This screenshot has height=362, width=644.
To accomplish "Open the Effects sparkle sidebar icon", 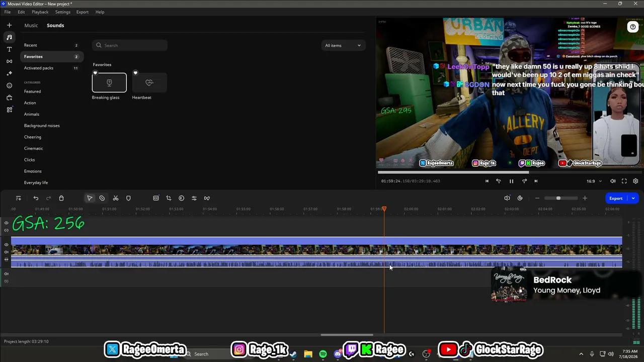I will [9, 73].
